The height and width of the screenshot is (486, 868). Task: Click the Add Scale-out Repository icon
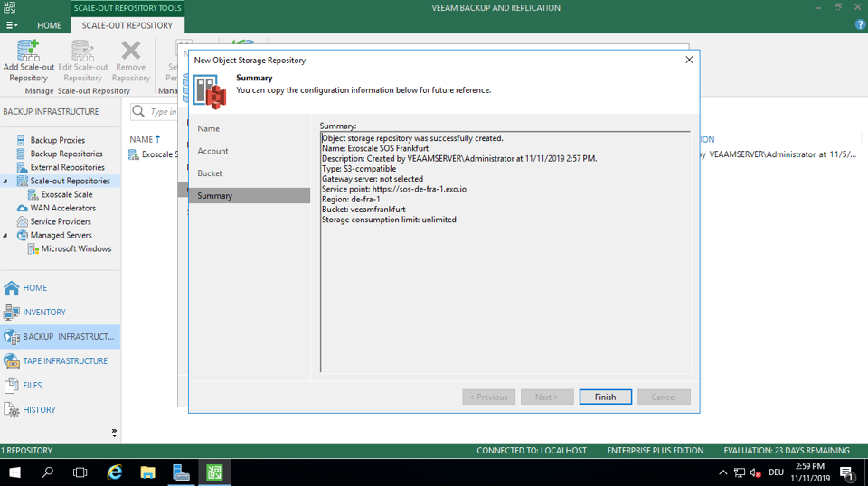coord(28,51)
